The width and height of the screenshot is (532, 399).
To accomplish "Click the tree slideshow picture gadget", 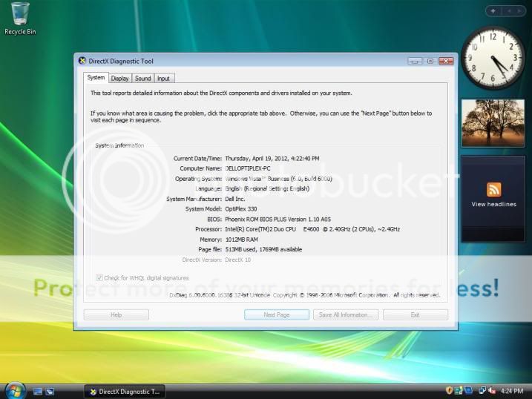I will [493, 123].
